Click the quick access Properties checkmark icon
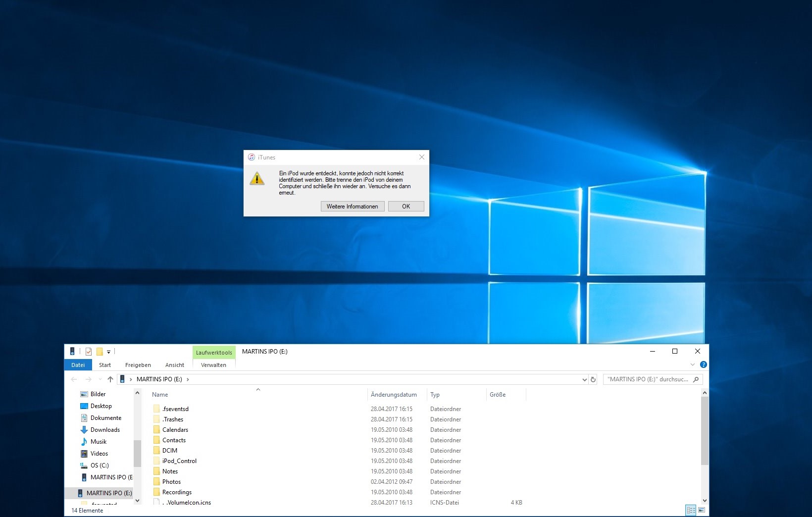This screenshot has height=517, width=812. (x=89, y=352)
